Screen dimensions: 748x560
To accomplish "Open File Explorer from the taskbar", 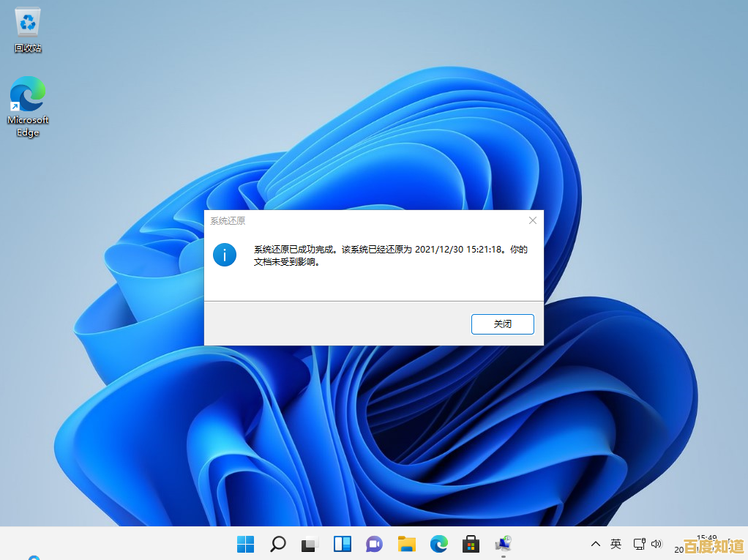I will click(406, 544).
